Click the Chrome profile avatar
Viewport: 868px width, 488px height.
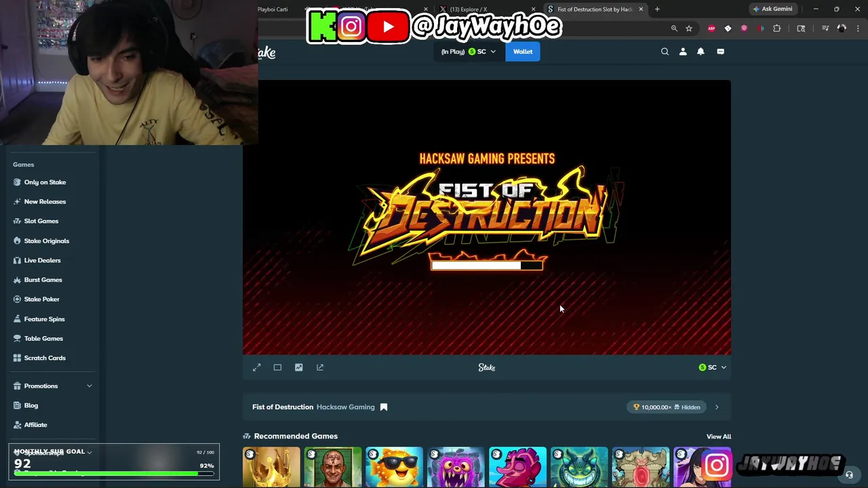pos(842,28)
